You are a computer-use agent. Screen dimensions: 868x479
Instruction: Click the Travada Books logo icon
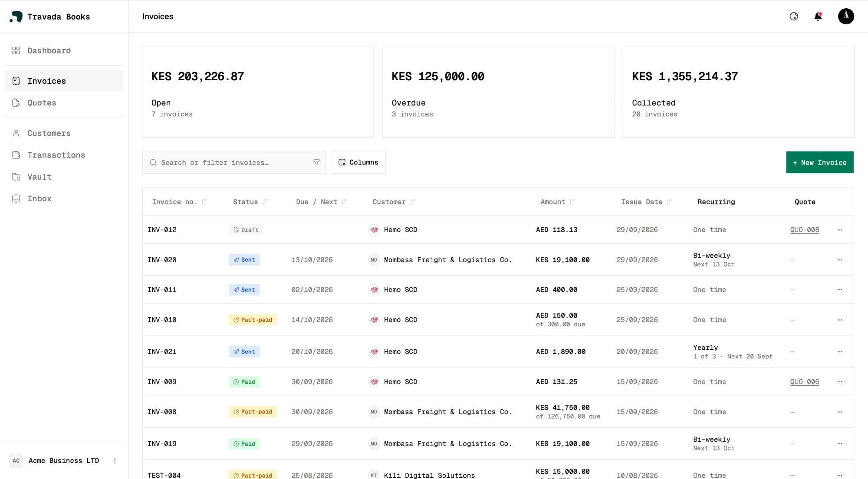[x=16, y=16]
